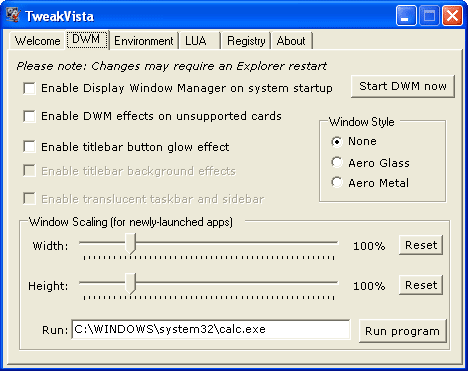Screen dimensions: 468x371
Task: Open the Registry tab
Action: 246,41
